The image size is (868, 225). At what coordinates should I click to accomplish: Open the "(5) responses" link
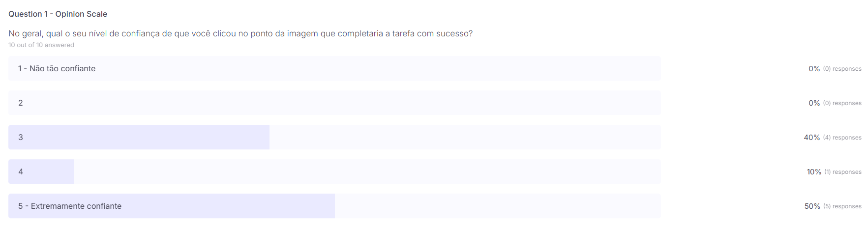[842, 206]
